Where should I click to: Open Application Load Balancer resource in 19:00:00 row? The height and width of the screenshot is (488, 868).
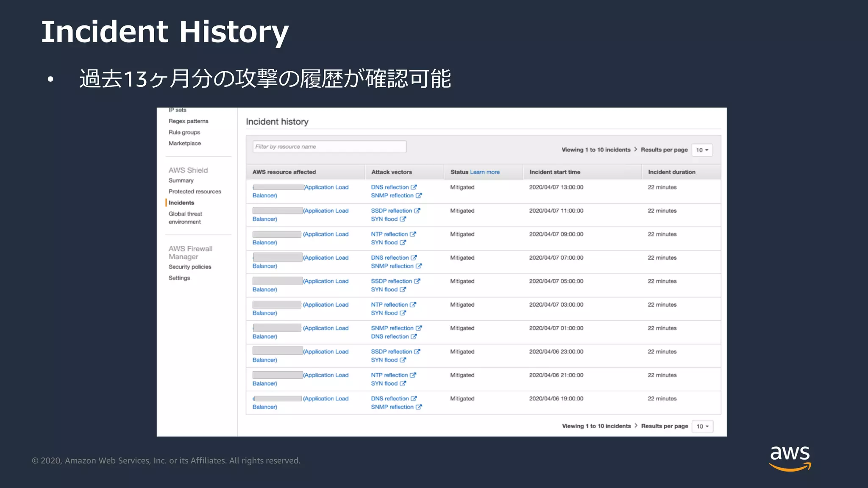300,403
